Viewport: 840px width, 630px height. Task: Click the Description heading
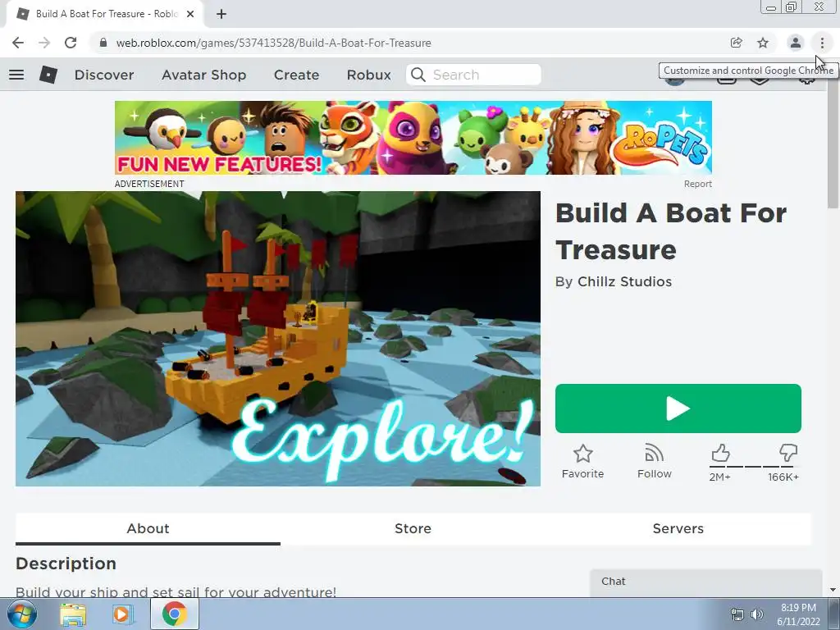coord(66,564)
